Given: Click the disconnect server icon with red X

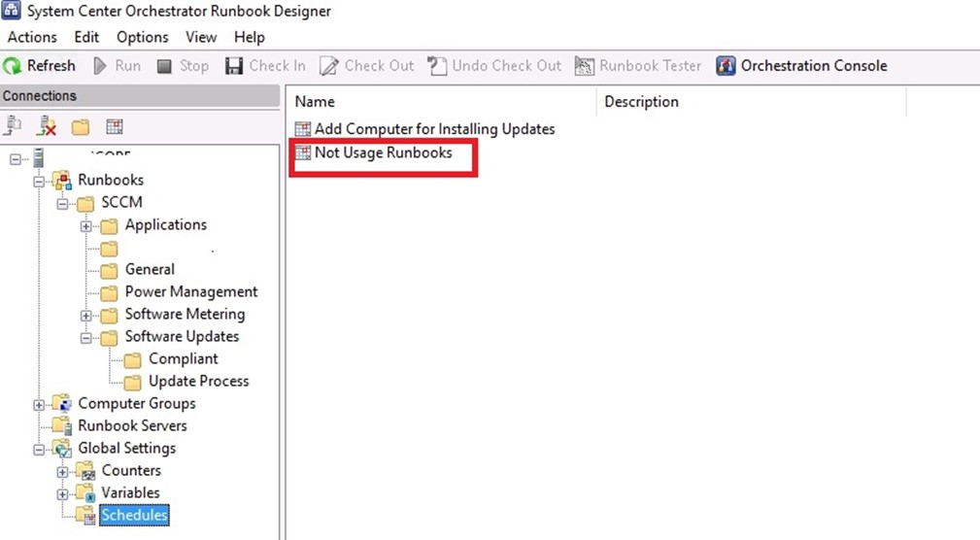Looking at the screenshot, I should (47, 127).
